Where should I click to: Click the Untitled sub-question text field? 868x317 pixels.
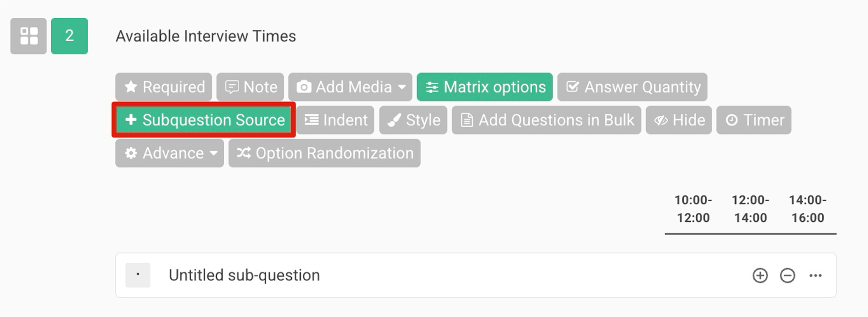(244, 275)
